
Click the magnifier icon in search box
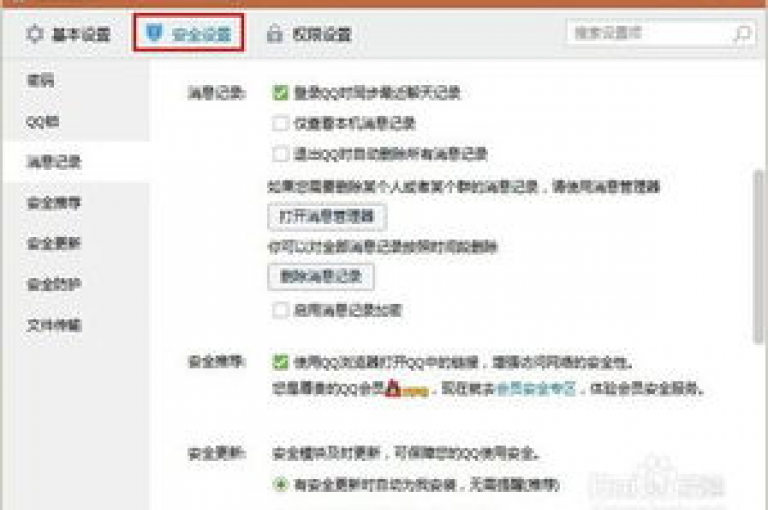click(743, 34)
